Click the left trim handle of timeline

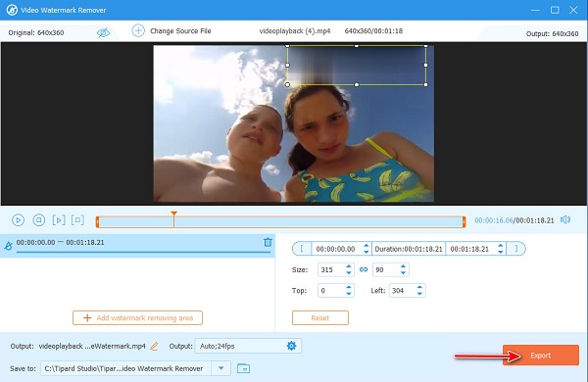point(97,222)
